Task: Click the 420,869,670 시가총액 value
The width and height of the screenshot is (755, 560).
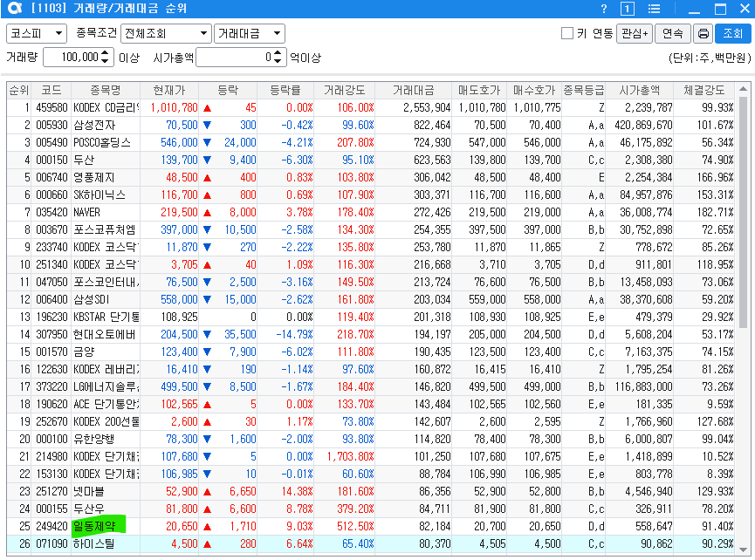Action: coord(643,125)
